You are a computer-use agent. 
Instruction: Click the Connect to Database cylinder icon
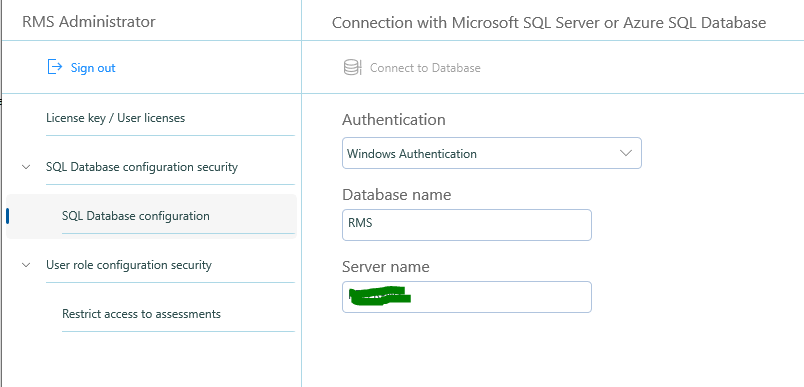click(x=352, y=68)
